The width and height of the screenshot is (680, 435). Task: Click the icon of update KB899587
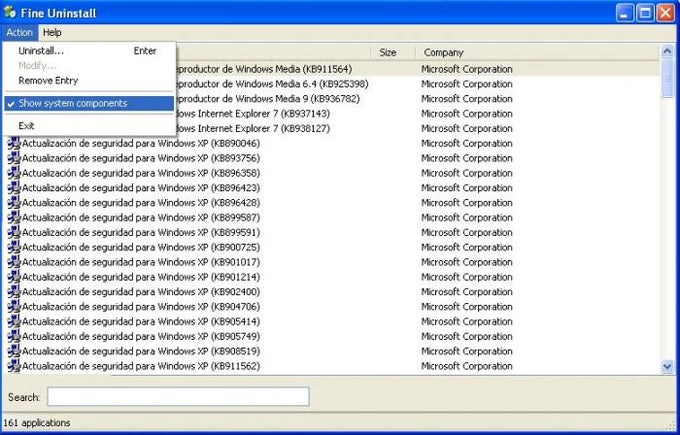14,217
